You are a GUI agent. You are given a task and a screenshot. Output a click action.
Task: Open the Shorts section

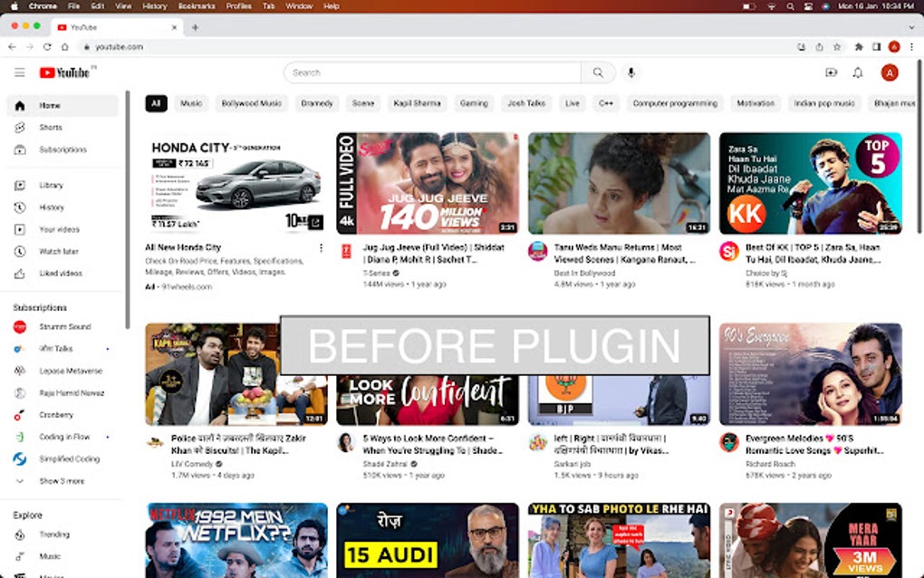(x=43, y=128)
